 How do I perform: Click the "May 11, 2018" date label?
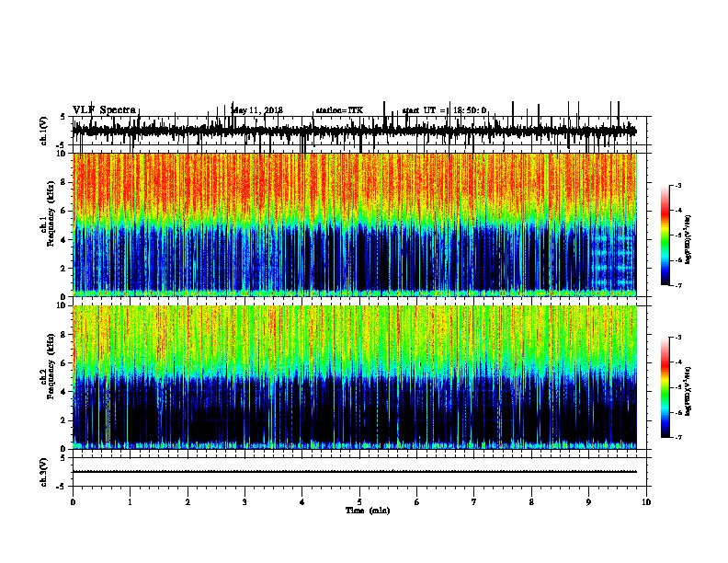tap(257, 110)
